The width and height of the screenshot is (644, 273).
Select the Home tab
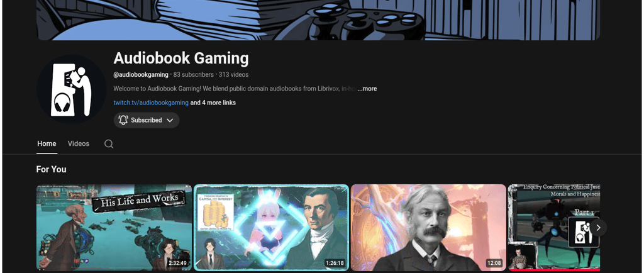coord(47,143)
